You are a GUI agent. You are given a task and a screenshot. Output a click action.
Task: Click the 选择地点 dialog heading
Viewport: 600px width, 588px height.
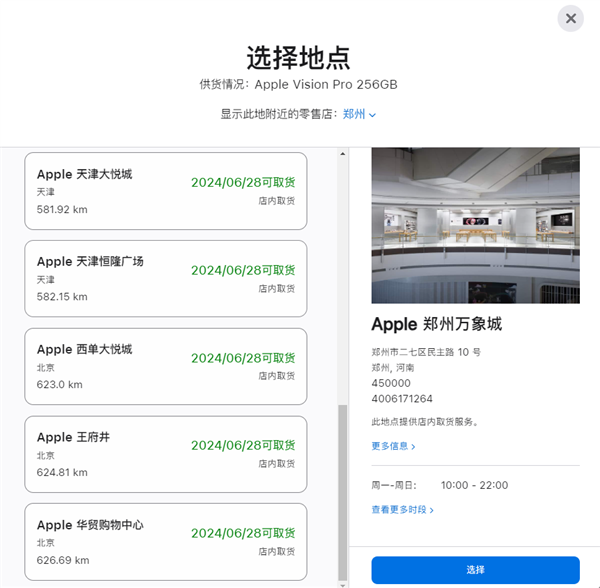[x=299, y=57]
